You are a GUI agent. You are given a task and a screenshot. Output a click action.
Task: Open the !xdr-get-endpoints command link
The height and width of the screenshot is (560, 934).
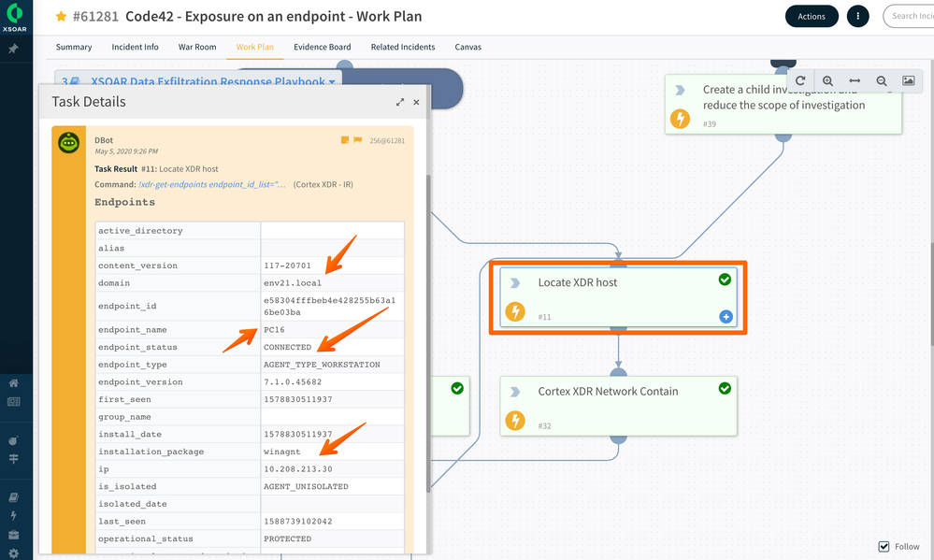(213, 185)
